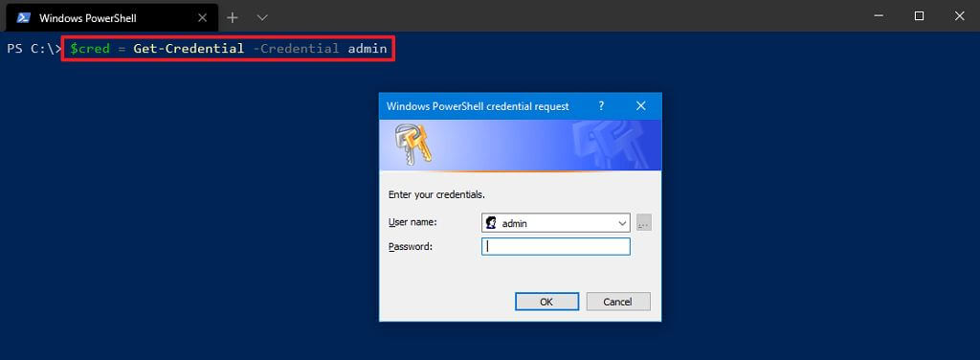Close the Windows PowerShell tab
Viewport: 980px width, 360px height.
tap(202, 17)
